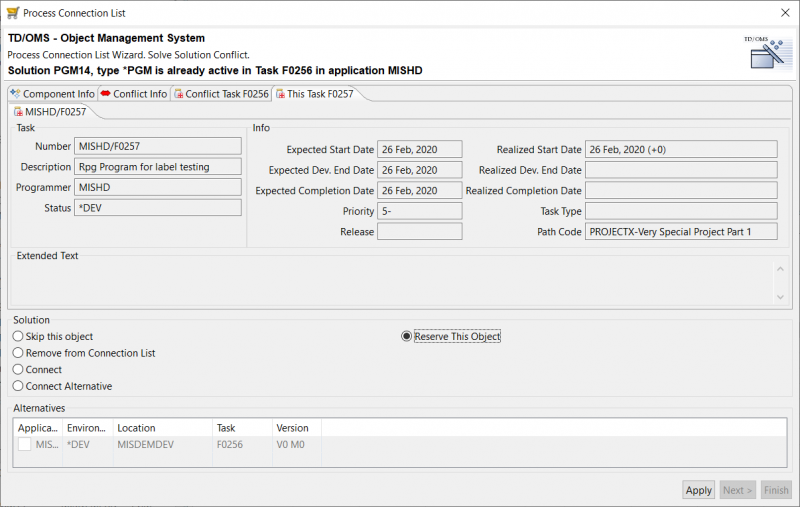This screenshot has height=507, width=800.
Task: Click the Description input field
Action: click(158, 167)
